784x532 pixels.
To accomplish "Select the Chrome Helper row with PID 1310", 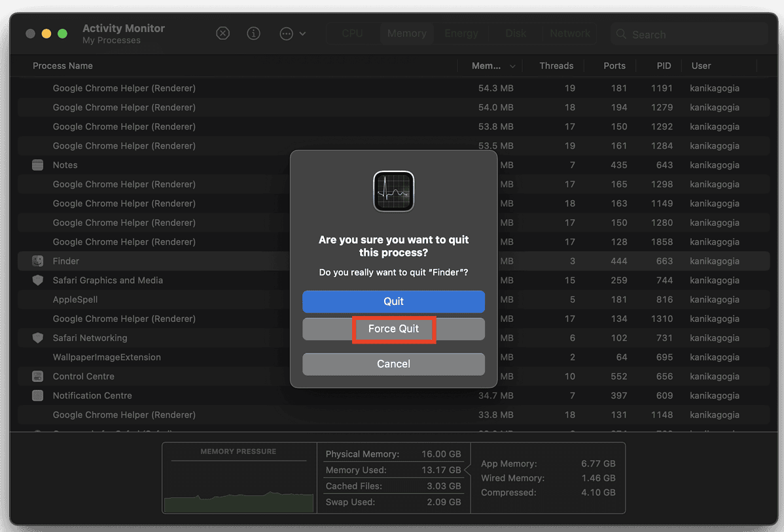I will tap(393, 319).
